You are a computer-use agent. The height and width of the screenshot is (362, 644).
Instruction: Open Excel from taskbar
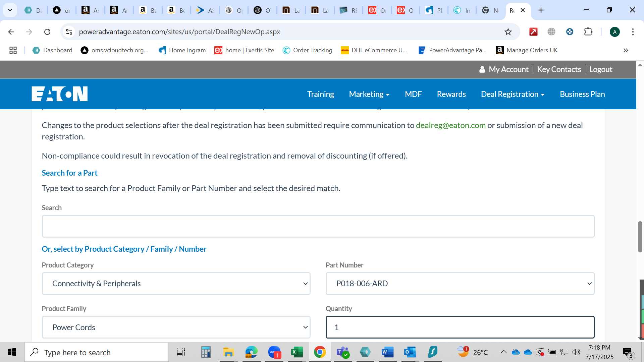point(297,352)
